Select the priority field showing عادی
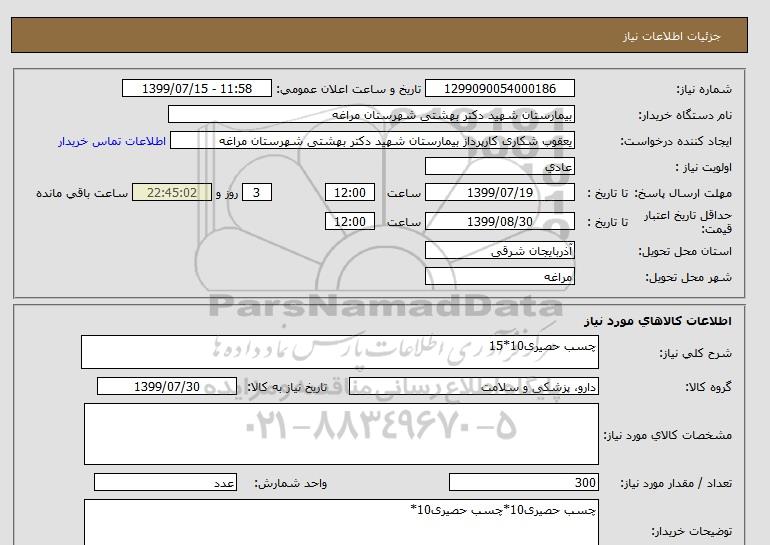Viewport: 770px width, 545px height. click(x=499, y=166)
